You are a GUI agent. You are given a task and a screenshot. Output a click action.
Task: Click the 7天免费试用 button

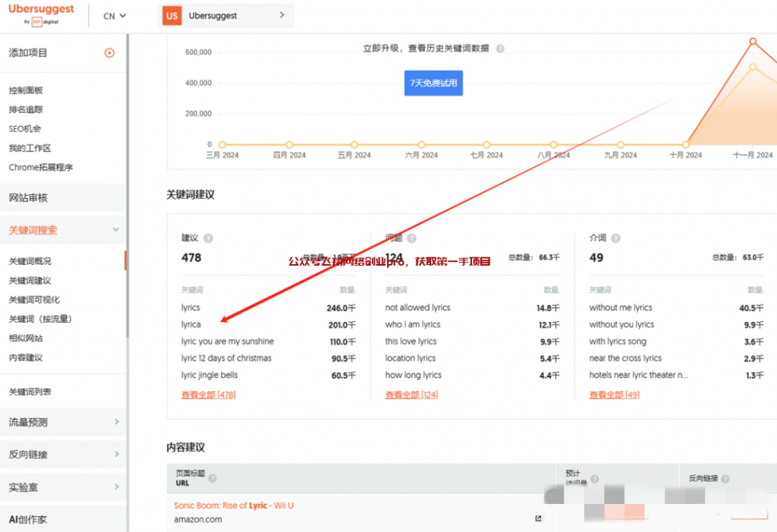433,83
